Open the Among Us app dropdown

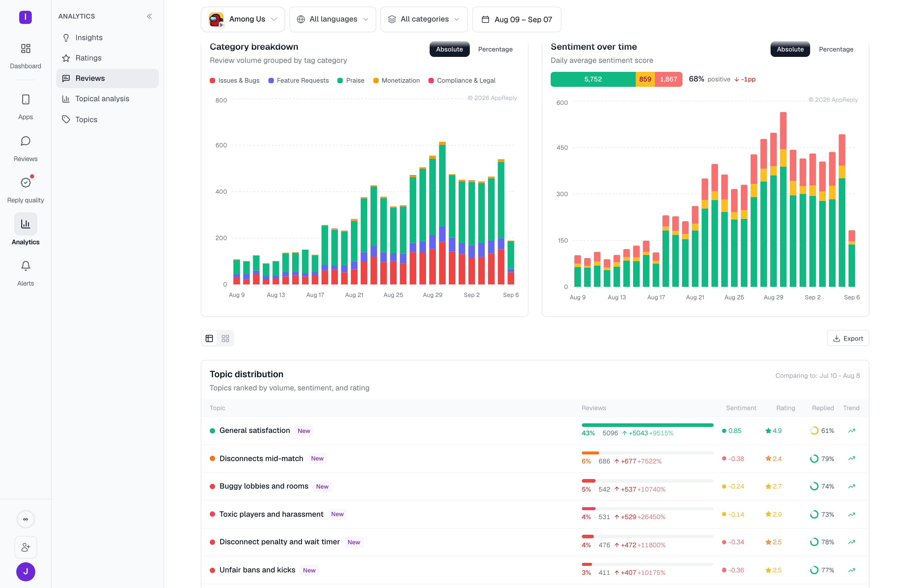click(x=243, y=19)
